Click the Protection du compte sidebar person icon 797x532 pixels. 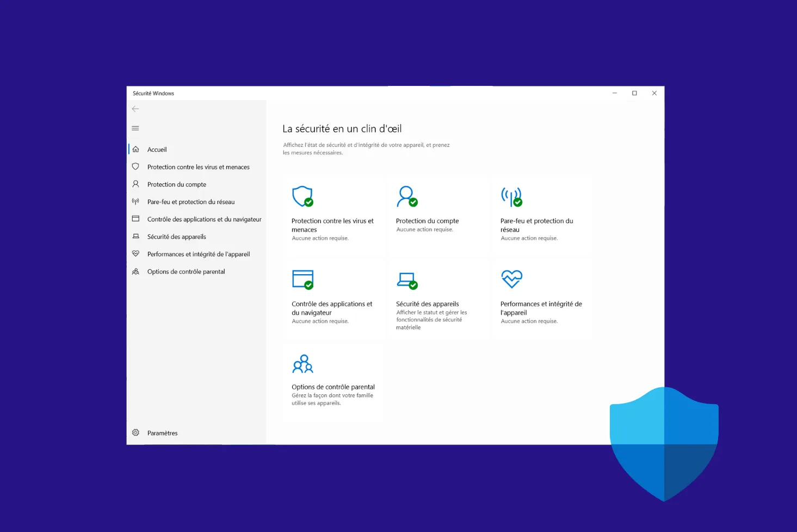tap(136, 184)
